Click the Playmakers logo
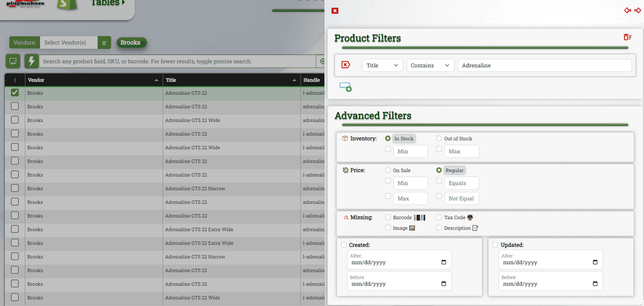Screen dimensions: 644x306 tap(26, 4)
